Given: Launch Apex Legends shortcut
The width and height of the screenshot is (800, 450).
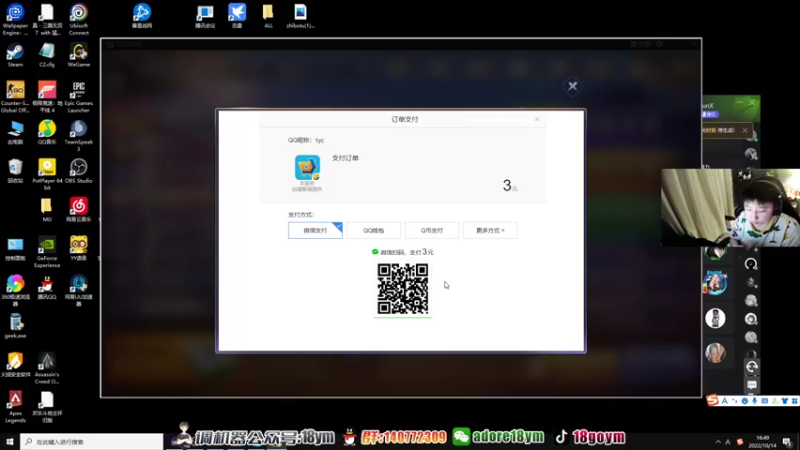Looking at the screenshot, I should (15, 407).
